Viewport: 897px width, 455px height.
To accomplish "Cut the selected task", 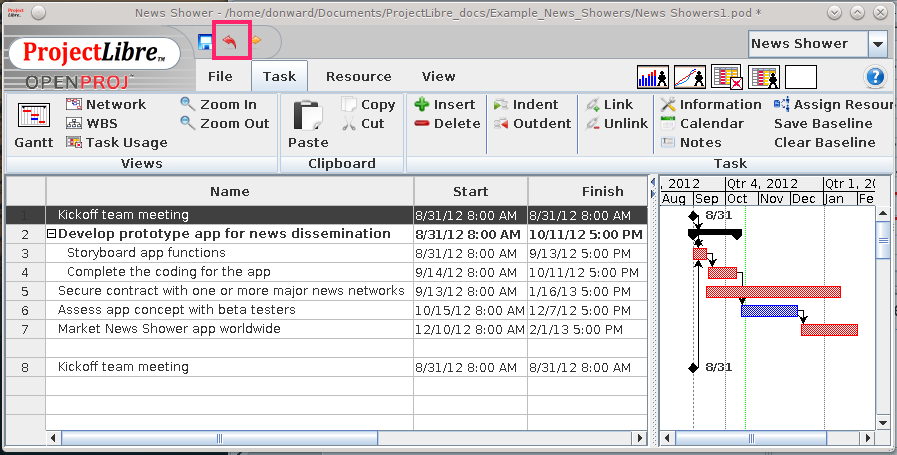I will pos(364,123).
